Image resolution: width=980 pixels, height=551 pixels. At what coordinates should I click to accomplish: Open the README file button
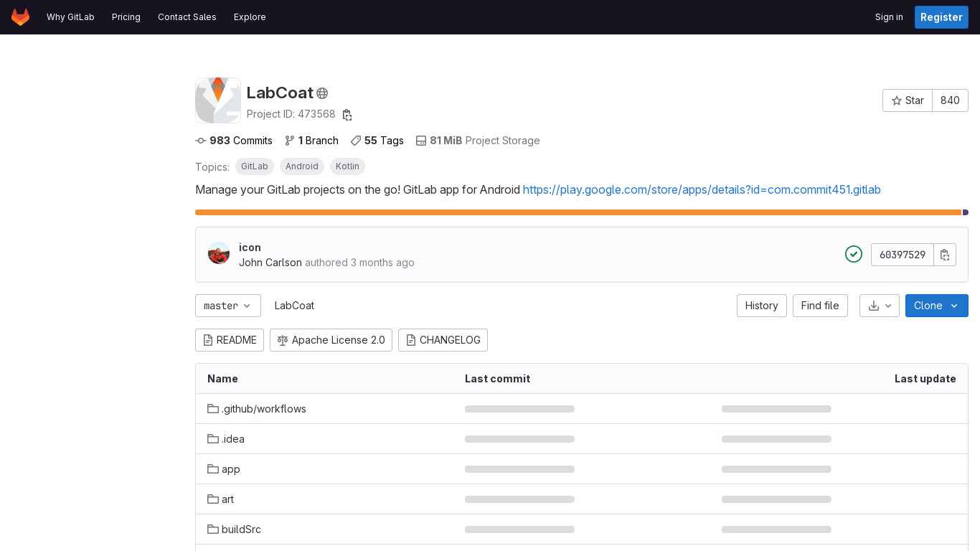(x=230, y=340)
